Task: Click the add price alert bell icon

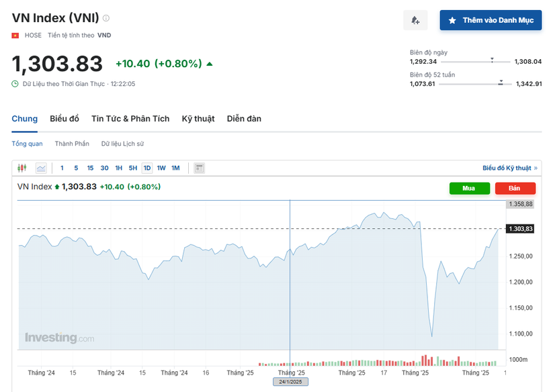Action: 415,20
